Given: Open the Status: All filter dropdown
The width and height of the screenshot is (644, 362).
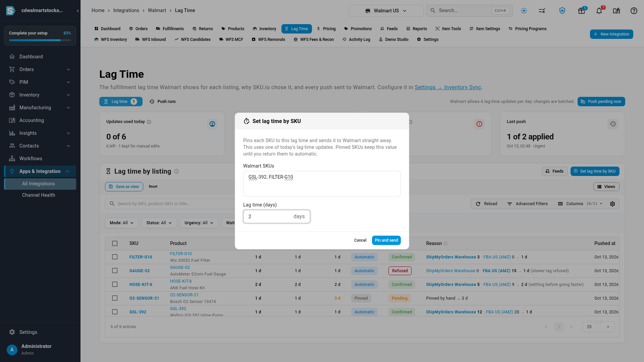Looking at the screenshot, I should [x=159, y=223].
